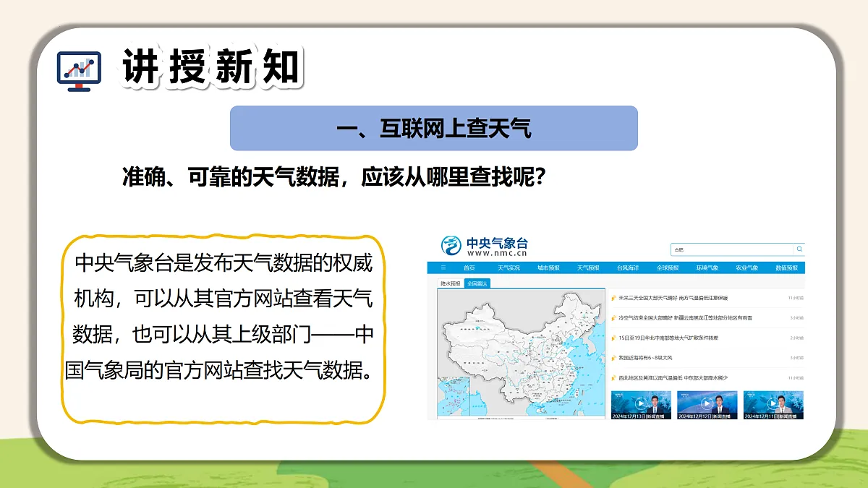Click the China radar map image
Image resolution: width=868 pixels, height=488 pixels.
(521, 354)
